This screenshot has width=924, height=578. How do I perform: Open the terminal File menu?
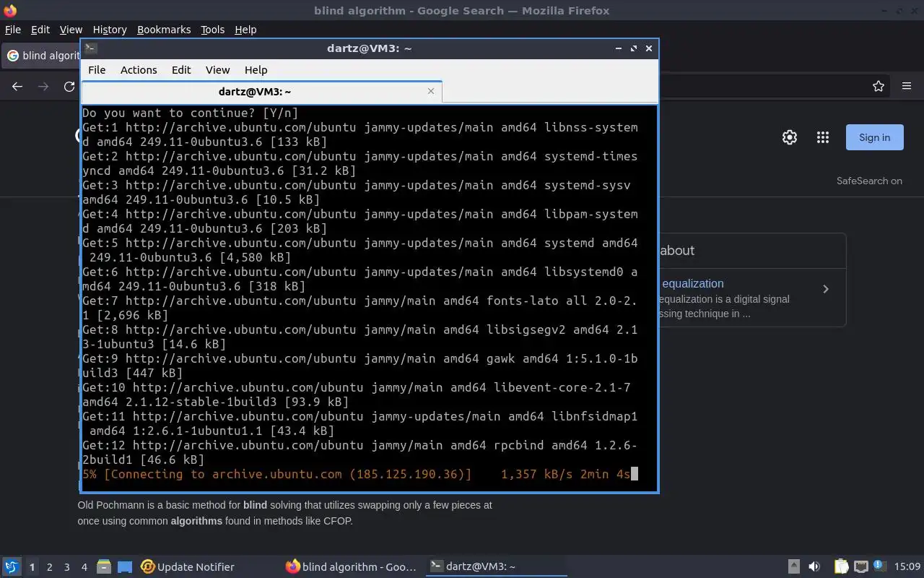[x=97, y=70]
